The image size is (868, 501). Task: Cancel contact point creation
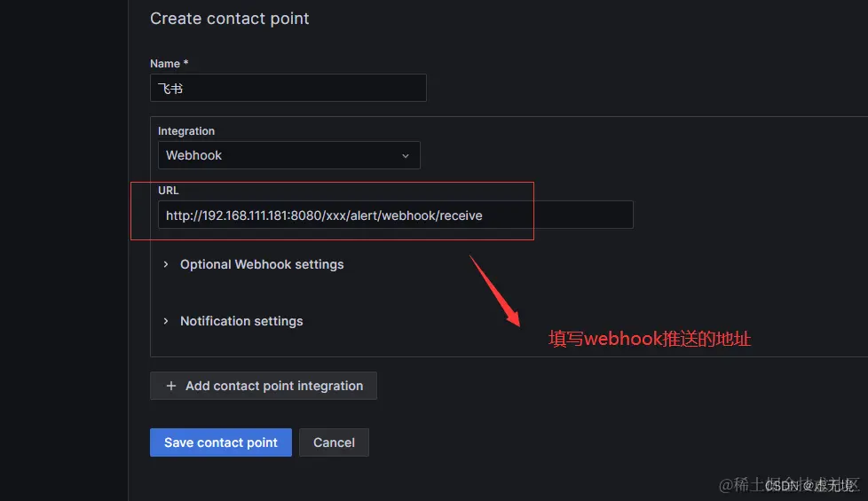334,442
